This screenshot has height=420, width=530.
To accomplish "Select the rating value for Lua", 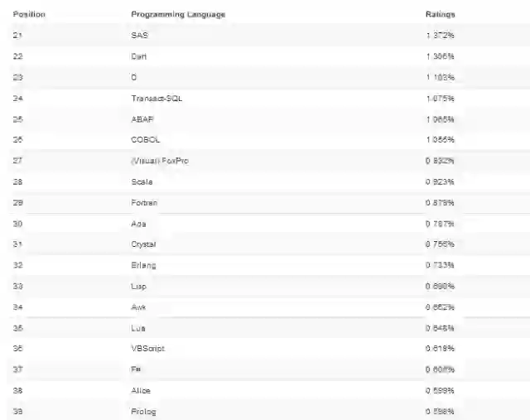I will coord(440,328).
